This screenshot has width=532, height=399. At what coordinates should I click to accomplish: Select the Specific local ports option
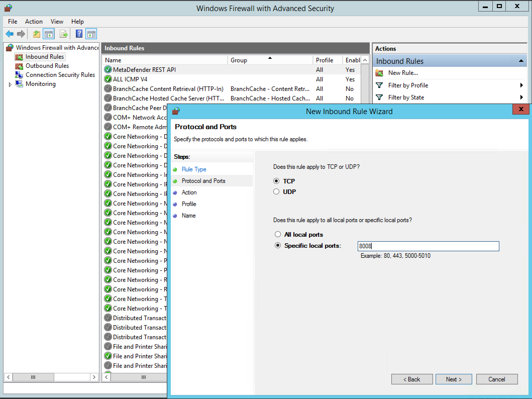[278, 245]
